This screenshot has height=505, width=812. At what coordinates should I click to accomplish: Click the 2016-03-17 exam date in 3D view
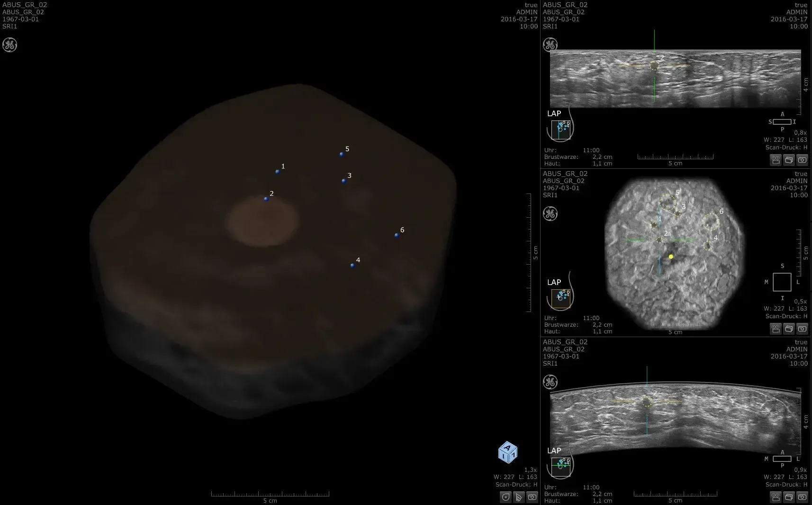point(519,19)
